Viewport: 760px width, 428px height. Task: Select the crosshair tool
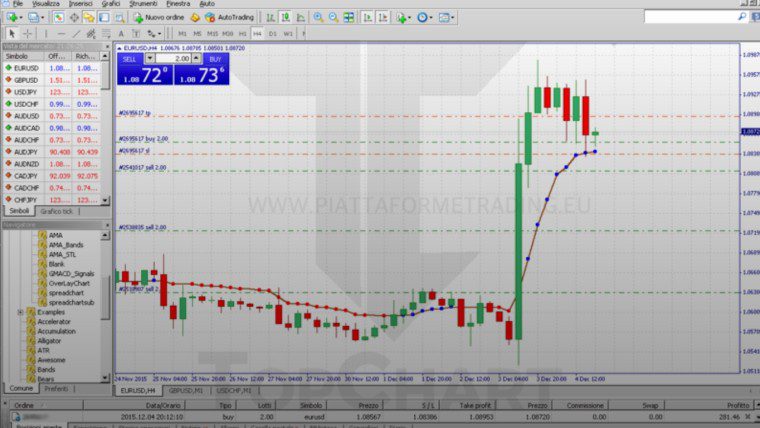coord(28,33)
